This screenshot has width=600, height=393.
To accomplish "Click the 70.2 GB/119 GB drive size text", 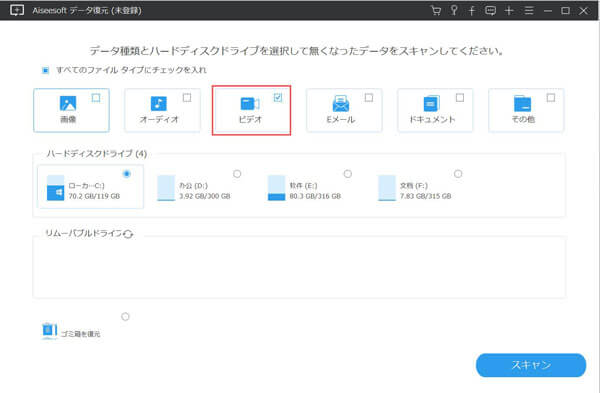I will 94,196.
